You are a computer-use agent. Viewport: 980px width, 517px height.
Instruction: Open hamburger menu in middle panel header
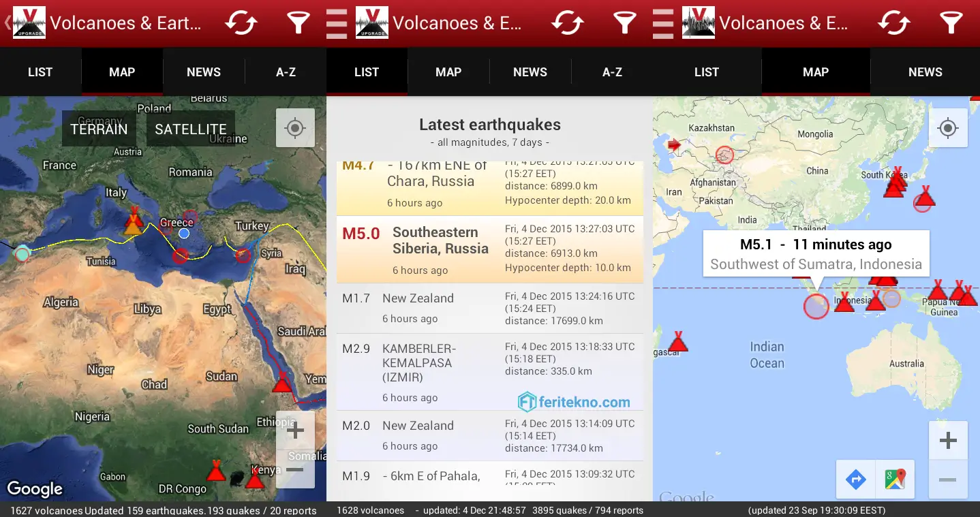click(337, 22)
